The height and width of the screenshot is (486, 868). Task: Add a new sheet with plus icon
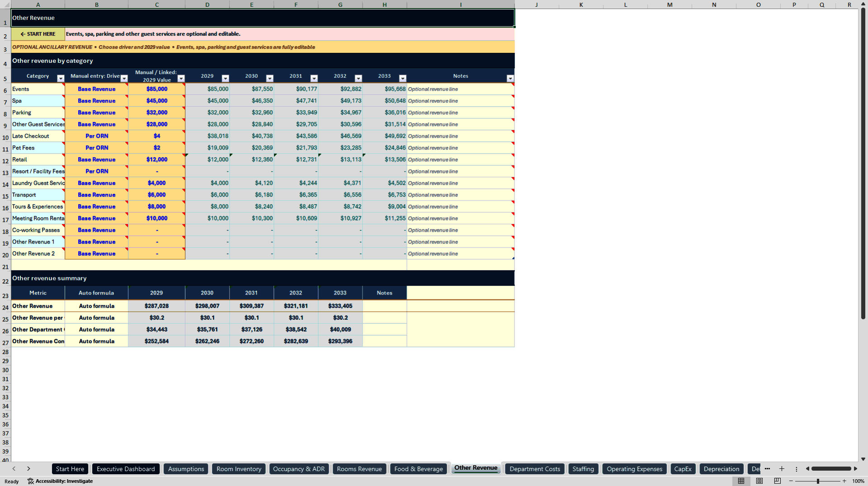pos(782,469)
